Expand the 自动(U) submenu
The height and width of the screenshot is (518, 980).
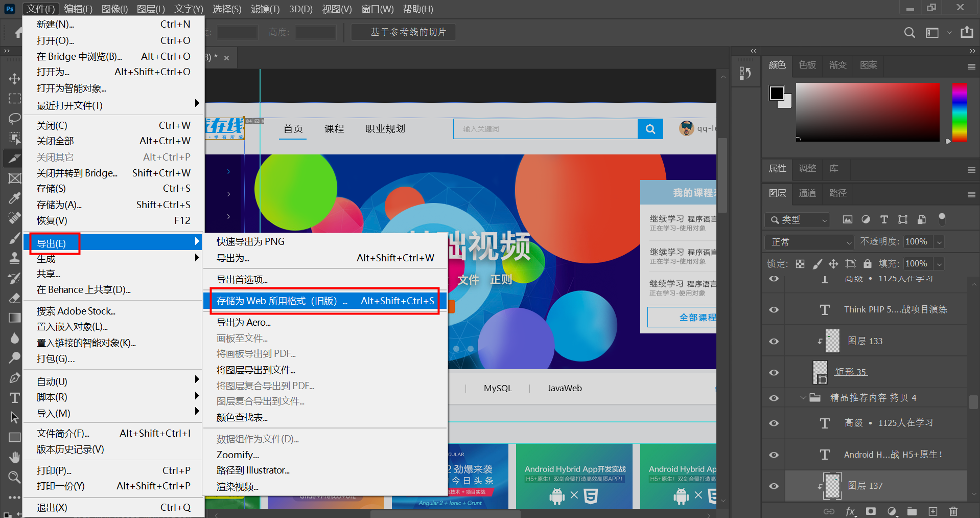[113, 381]
